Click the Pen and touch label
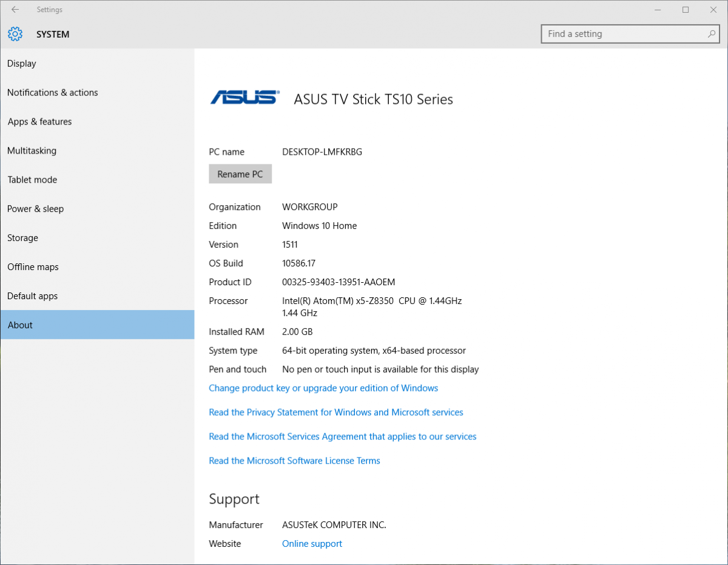The image size is (728, 565). (237, 370)
